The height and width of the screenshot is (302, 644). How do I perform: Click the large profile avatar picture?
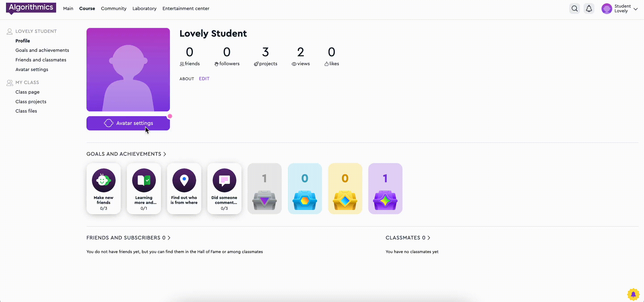click(x=128, y=70)
